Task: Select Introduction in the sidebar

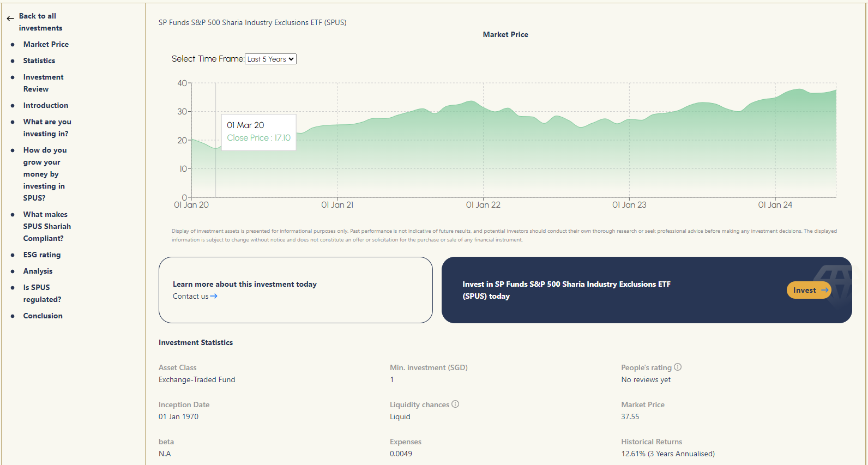Action: pyautogui.click(x=45, y=105)
